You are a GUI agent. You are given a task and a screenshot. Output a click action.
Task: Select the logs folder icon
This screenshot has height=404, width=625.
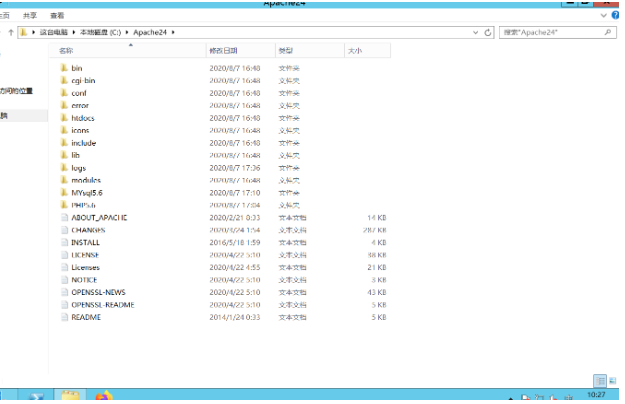(x=64, y=168)
